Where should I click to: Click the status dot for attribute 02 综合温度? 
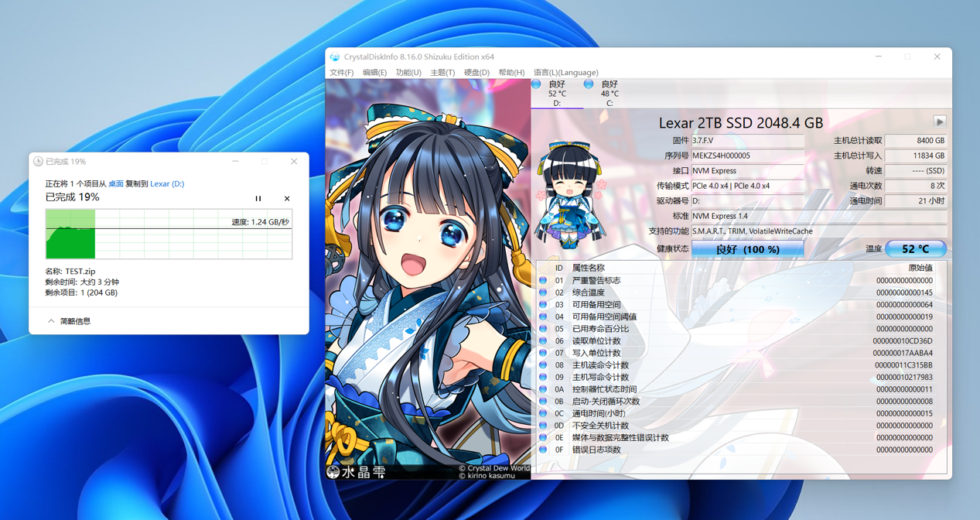tap(543, 292)
